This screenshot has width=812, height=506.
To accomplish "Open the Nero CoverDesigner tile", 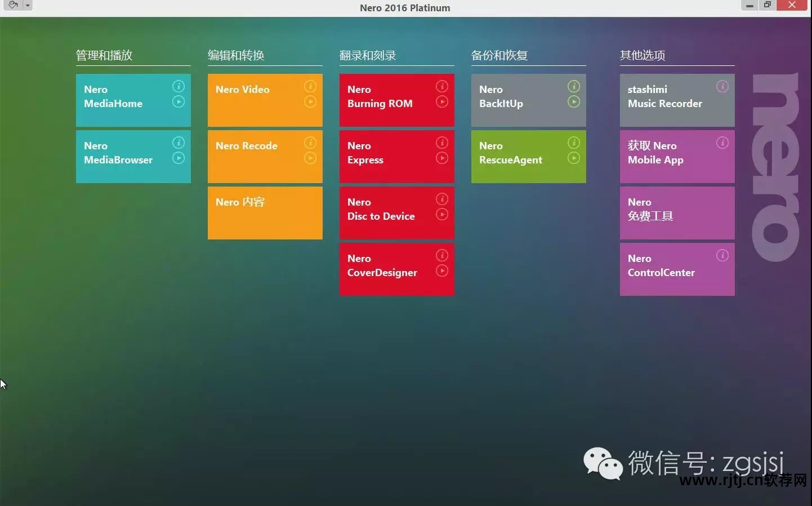I will (x=397, y=269).
